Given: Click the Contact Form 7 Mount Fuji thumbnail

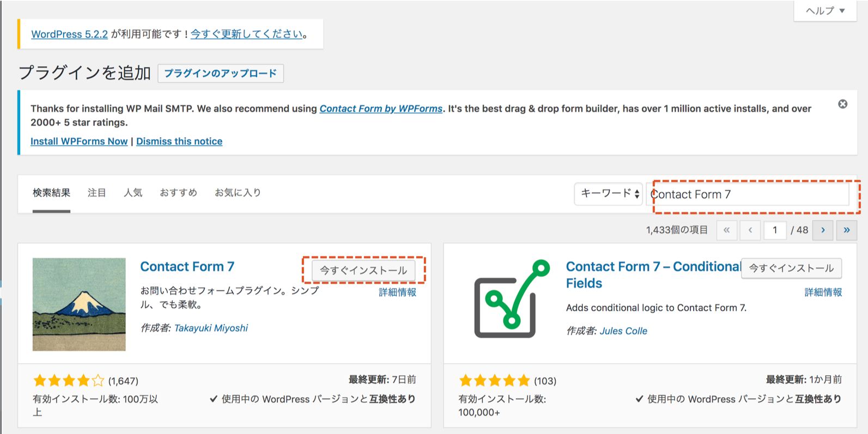Looking at the screenshot, I should coord(79,304).
